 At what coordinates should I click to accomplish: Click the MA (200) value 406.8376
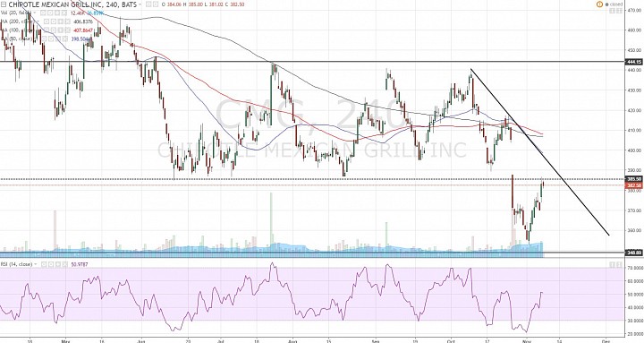83,21
